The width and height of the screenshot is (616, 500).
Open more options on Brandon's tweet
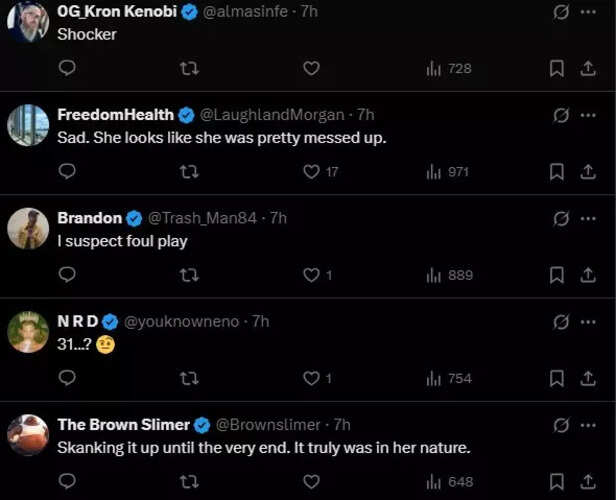pos(588,218)
